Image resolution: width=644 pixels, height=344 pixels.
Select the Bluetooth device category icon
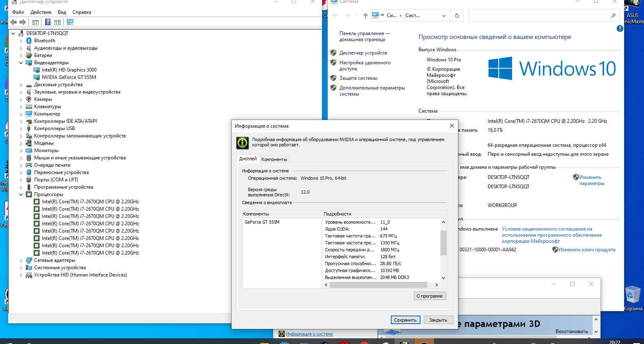pyautogui.click(x=29, y=41)
